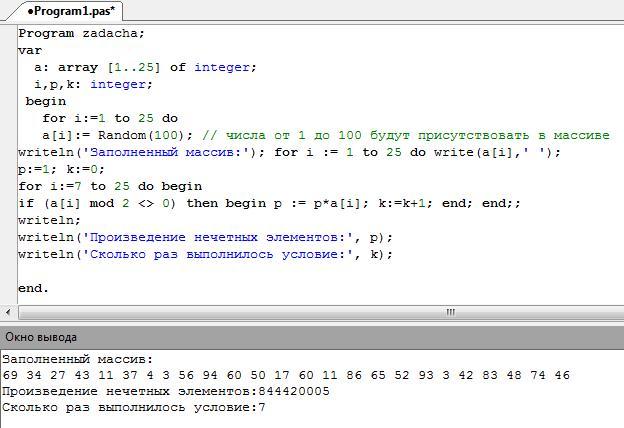Click the 'p := p*a[i];' assignment
Screen dimensions: 624x428
[x=322, y=203]
